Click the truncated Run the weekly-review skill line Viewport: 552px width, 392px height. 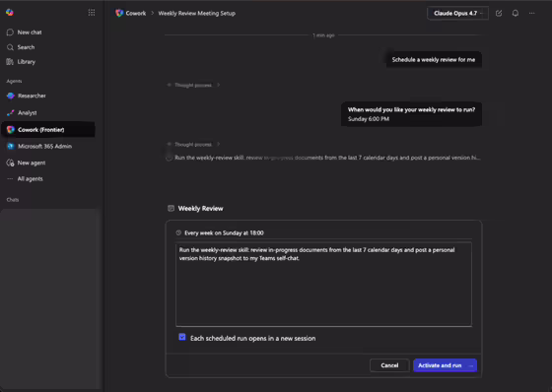point(327,158)
